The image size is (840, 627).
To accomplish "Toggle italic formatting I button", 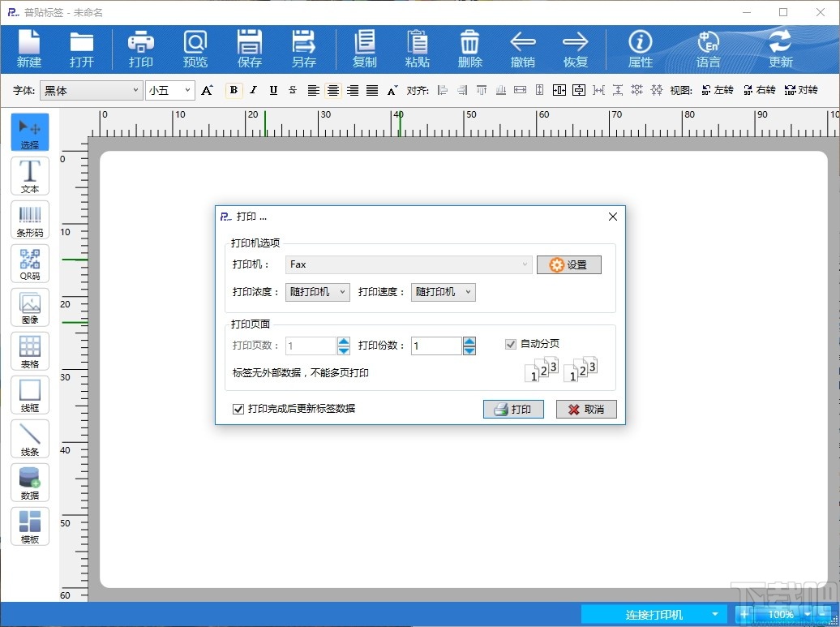I will pyautogui.click(x=254, y=90).
